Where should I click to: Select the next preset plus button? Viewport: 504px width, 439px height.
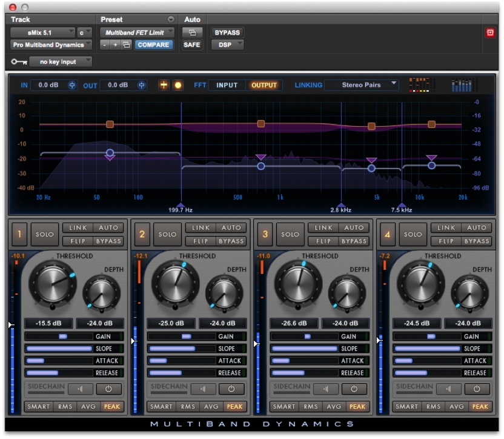115,45
